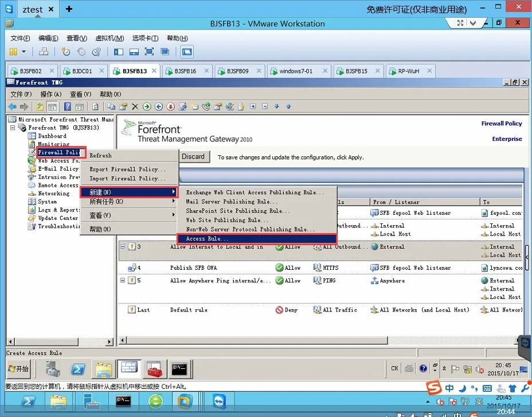The height and width of the screenshot is (417, 532).
Task: Click the TMG toolbar blue help question mark icon
Action: click(68, 107)
